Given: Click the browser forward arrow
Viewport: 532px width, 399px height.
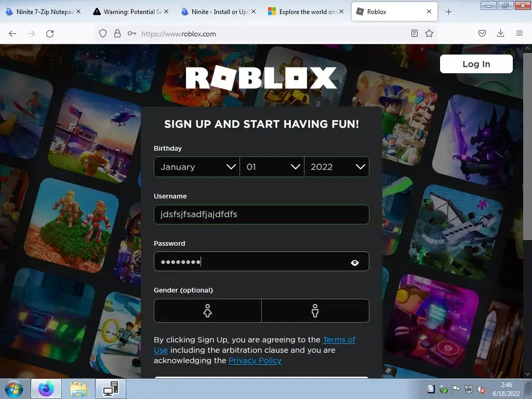Looking at the screenshot, I should pyautogui.click(x=31, y=34).
